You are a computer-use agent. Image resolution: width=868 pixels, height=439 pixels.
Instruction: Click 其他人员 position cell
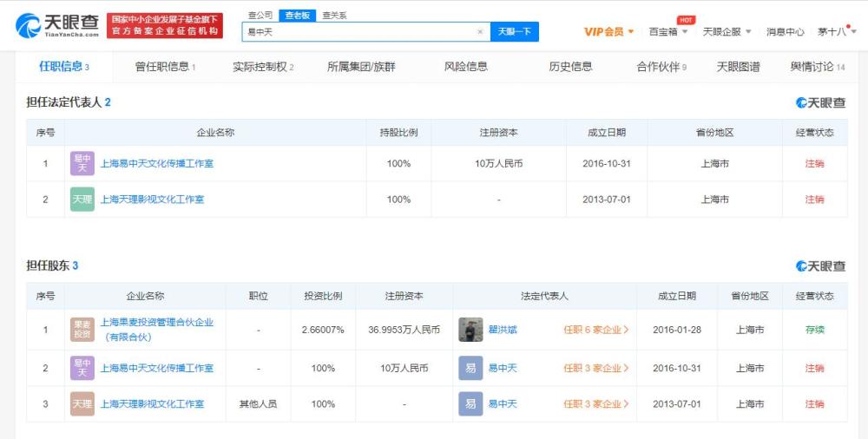[258, 404]
